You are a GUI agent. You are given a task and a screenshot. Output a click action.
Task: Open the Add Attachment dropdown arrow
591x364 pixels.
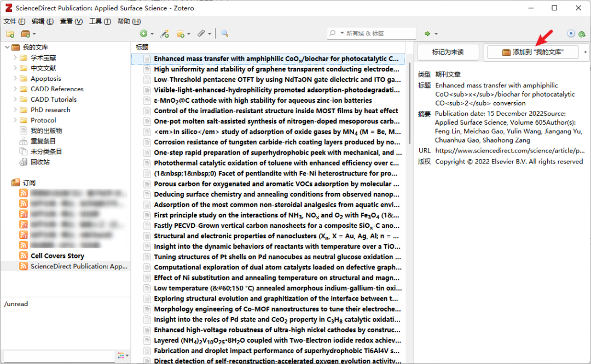click(210, 34)
